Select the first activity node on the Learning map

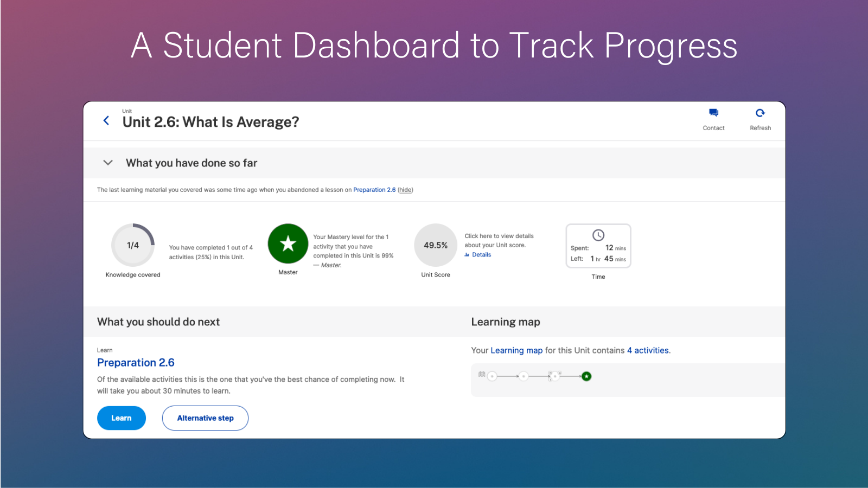point(492,376)
